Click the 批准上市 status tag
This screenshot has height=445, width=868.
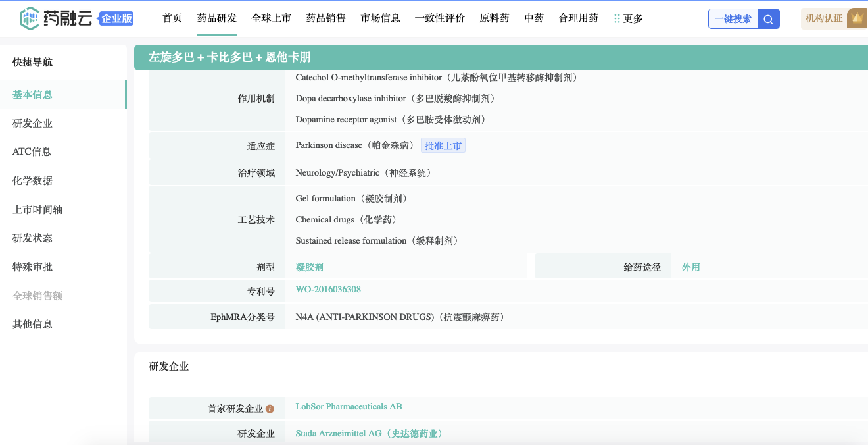point(443,145)
